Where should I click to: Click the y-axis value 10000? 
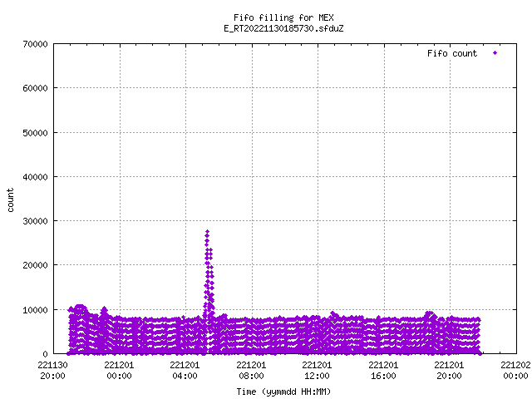(35, 310)
